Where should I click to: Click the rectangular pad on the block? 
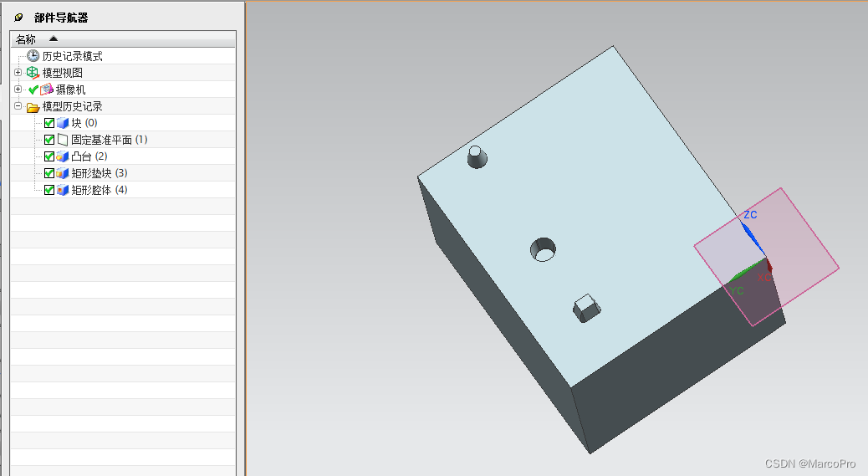pos(587,309)
